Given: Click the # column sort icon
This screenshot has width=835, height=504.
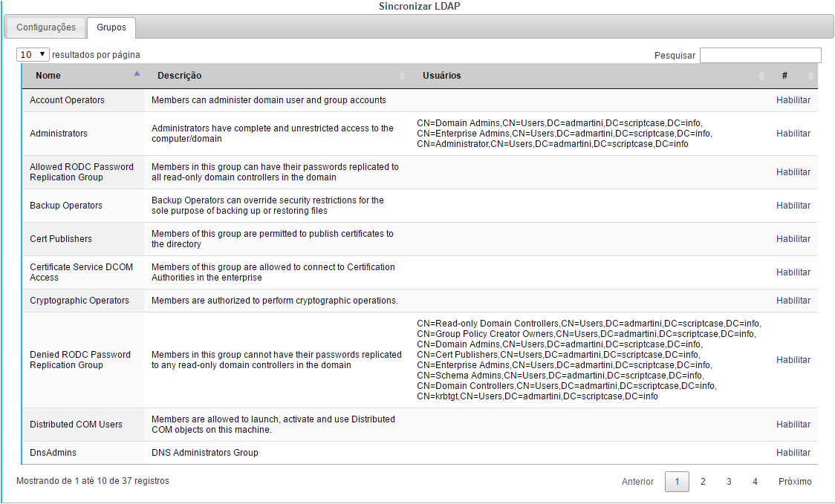Looking at the screenshot, I should tap(810, 76).
